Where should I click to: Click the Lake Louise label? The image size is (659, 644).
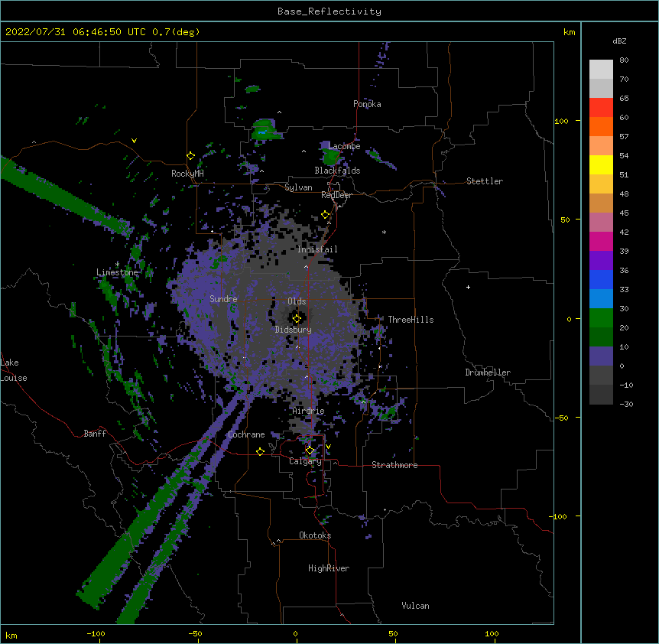click(x=12, y=370)
